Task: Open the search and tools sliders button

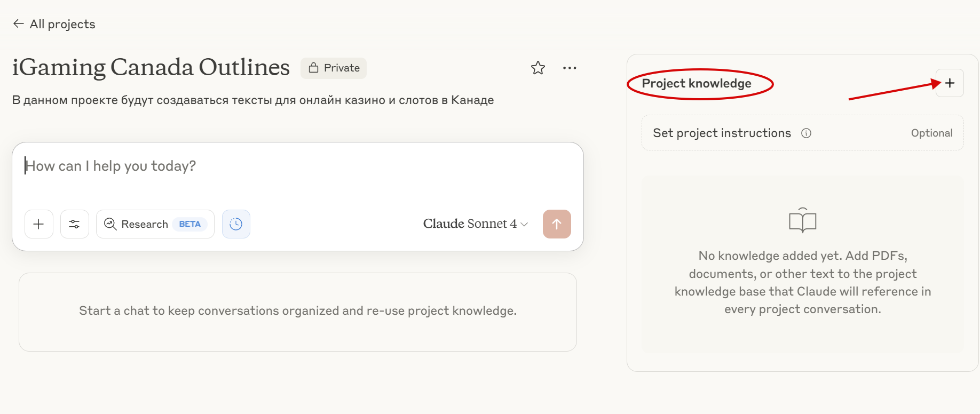Action: [x=75, y=224]
